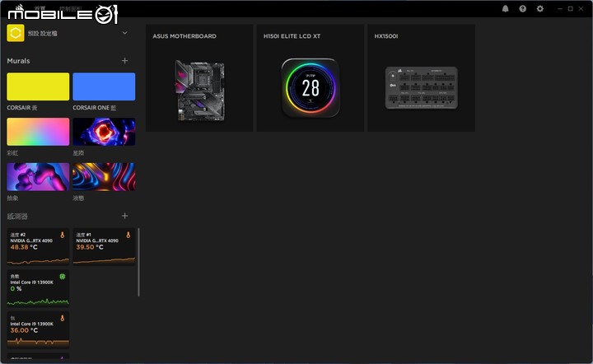Open the Intel Core i9 13900K 0 % load tile
This screenshot has height=364, width=593.
(x=38, y=288)
